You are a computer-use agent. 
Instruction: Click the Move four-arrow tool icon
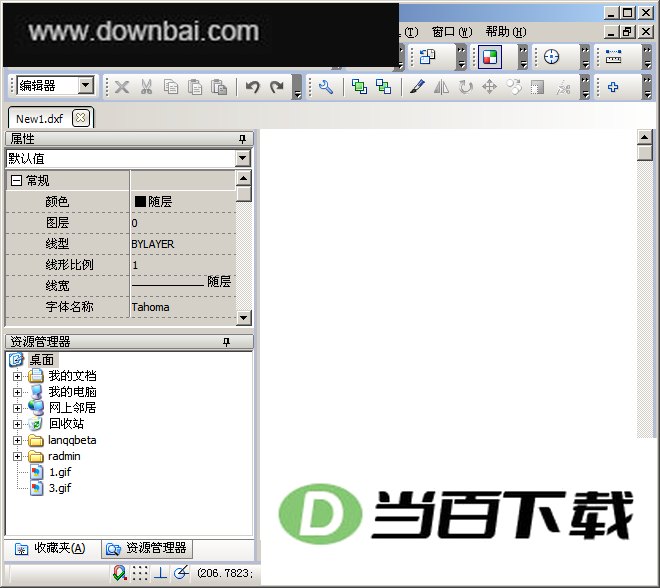coord(490,87)
